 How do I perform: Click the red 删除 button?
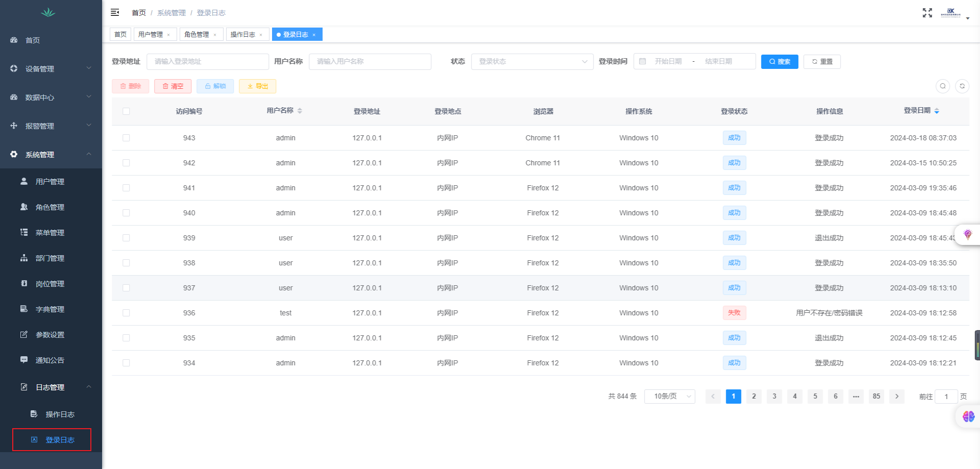coord(131,86)
